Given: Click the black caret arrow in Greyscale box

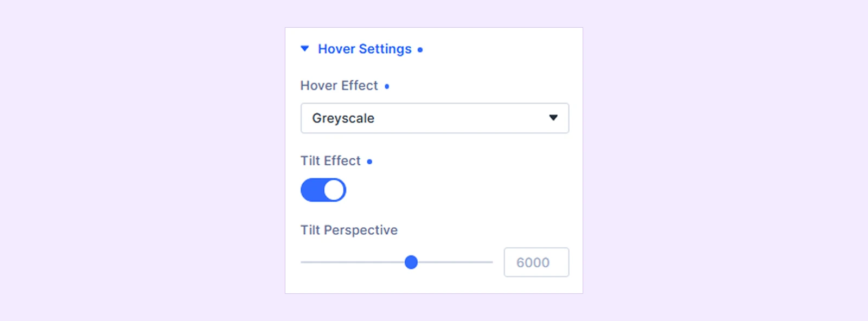Looking at the screenshot, I should (553, 118).
